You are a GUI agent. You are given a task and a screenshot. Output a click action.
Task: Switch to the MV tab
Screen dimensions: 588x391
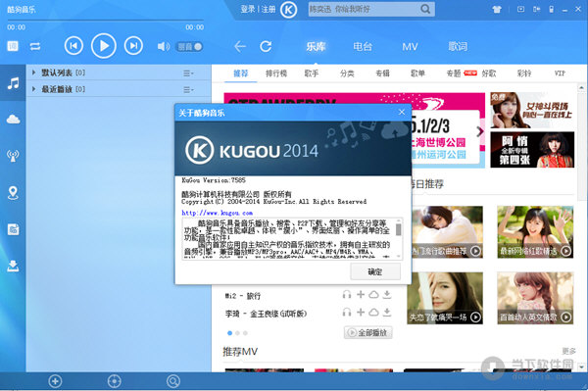point(410,46)
